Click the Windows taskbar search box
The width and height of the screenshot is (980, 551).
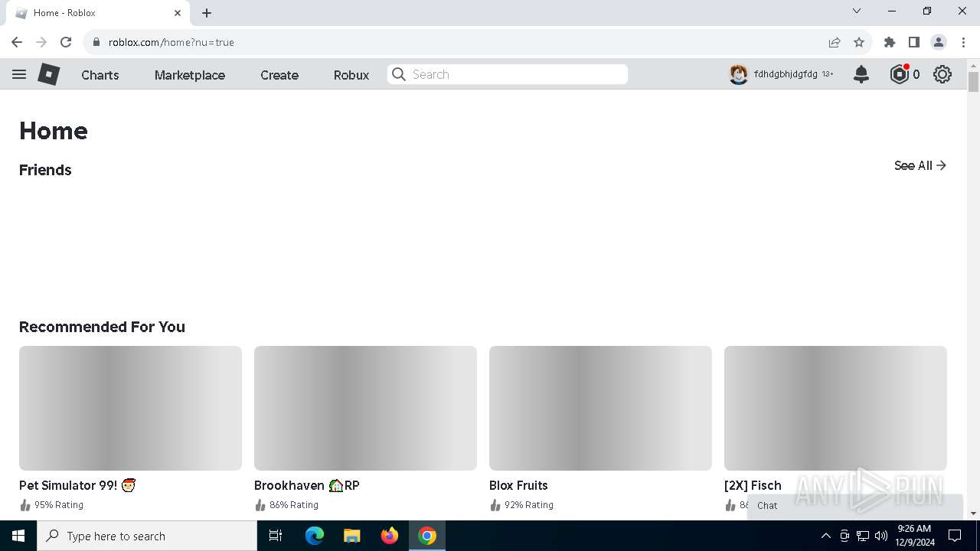click(147, 536)
